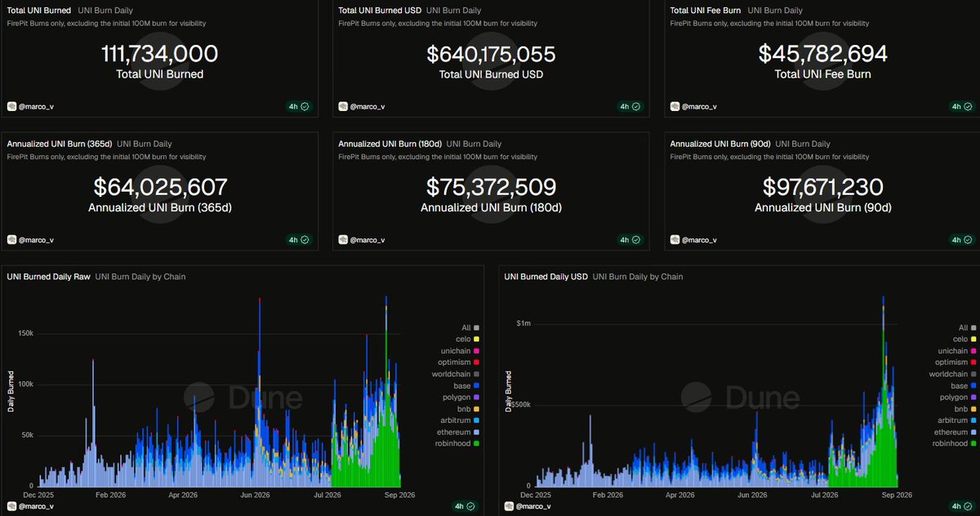980x516 pixels.
Task: Open the UNI Burned Daily Raw chart title
Action: tap(48, 277)
